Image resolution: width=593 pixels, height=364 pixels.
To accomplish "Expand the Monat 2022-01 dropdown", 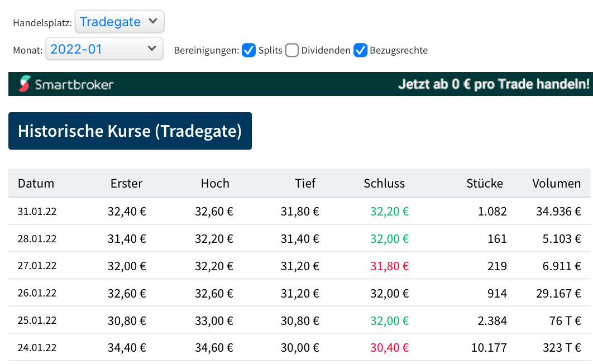I will (x=104, y=49).
